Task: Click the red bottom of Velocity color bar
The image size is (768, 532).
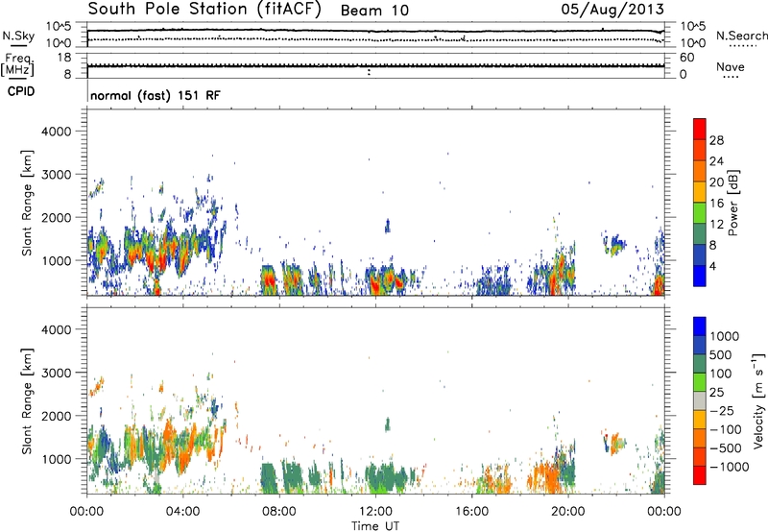Action: (x=700, y=475)
